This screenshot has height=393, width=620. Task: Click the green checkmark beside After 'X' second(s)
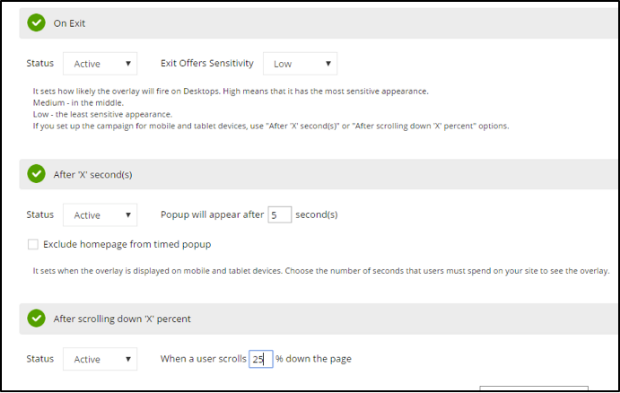tap(36, 174)
